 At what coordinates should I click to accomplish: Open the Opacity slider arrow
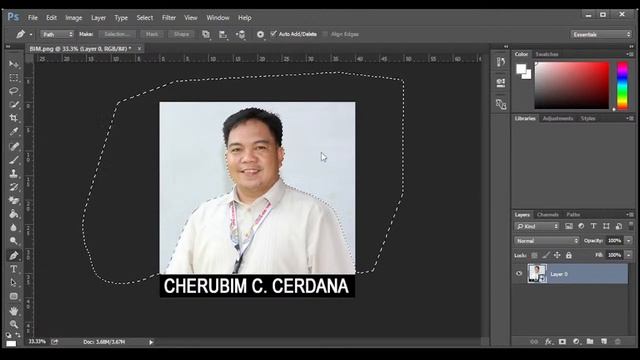click(x=629, y=241)
